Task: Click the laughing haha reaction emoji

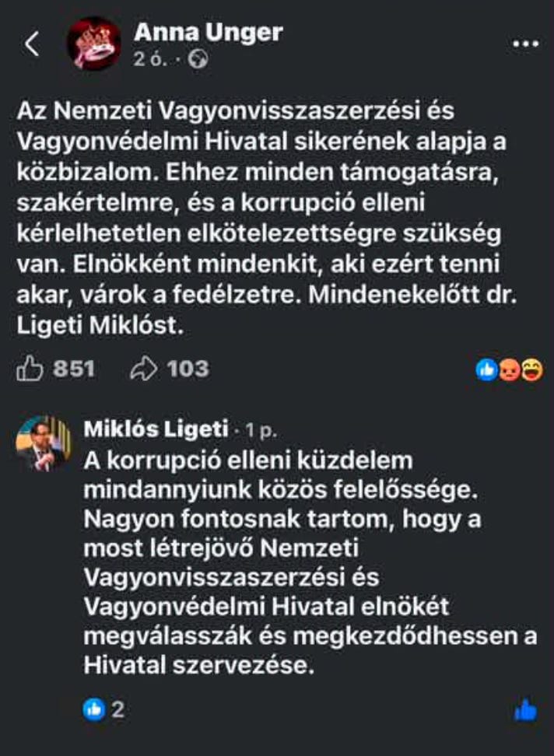Action: (531, 370)
